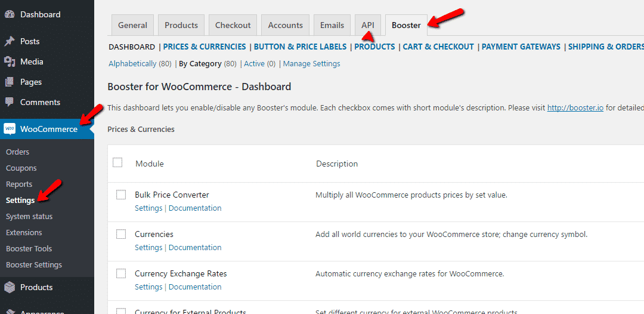Open the Reports submenu item
The image size is (644, 314).
click(19, 184)
